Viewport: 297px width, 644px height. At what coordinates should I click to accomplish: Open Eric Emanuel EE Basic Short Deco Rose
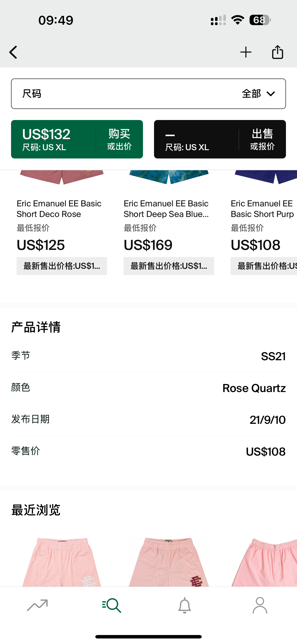(59, 209)
